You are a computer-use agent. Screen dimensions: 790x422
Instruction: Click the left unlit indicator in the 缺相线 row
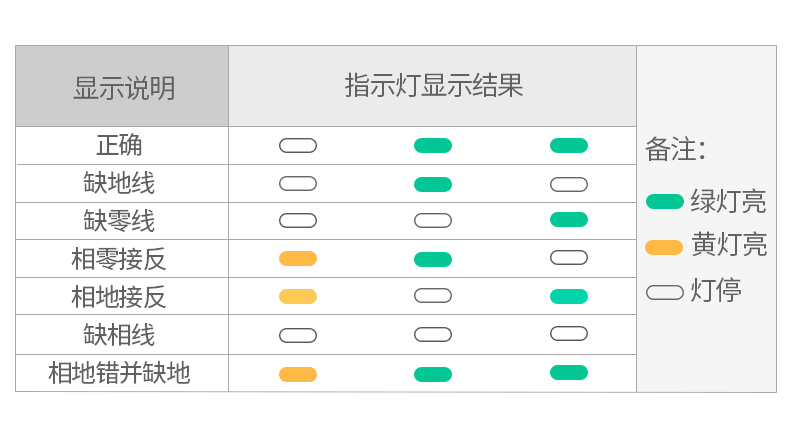[298, 335]
